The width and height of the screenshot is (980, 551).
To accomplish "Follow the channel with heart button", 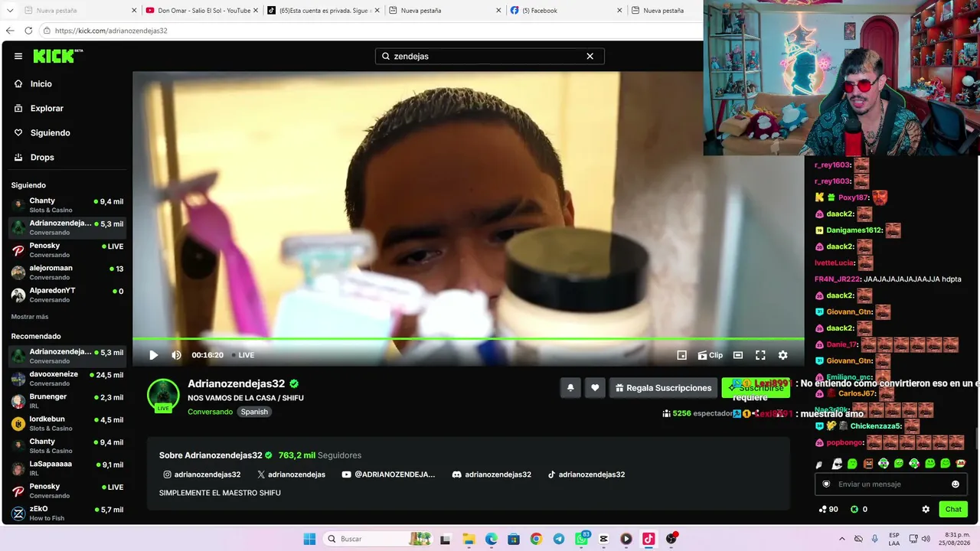I will point(595,388).
